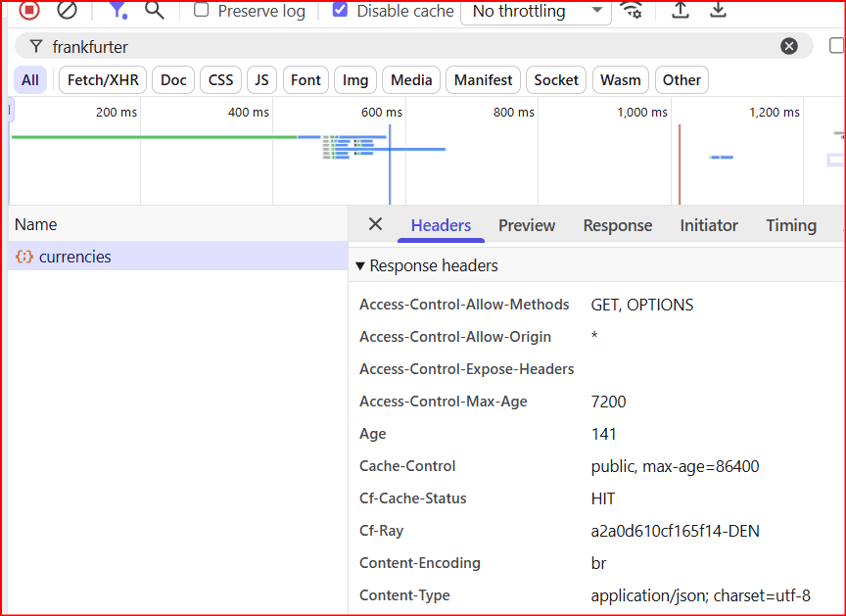Click the Cache-Control header name

point(407,466)
